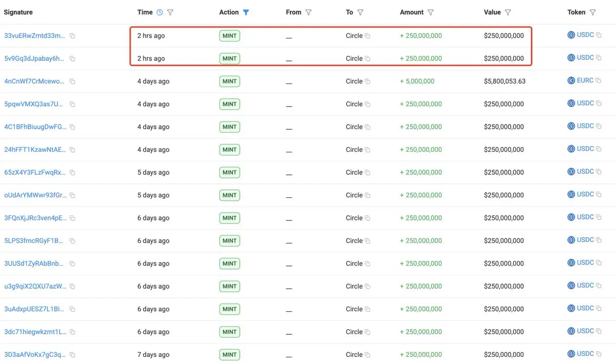Copy signature 5LPS3fmcRGyF1B... with copy icon

point(72,241)
